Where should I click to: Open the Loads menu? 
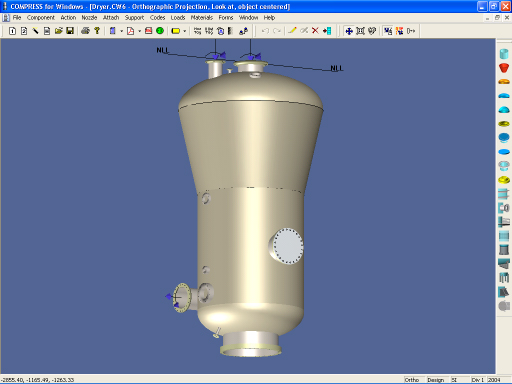pyautogui.click(x=178, y=18)
